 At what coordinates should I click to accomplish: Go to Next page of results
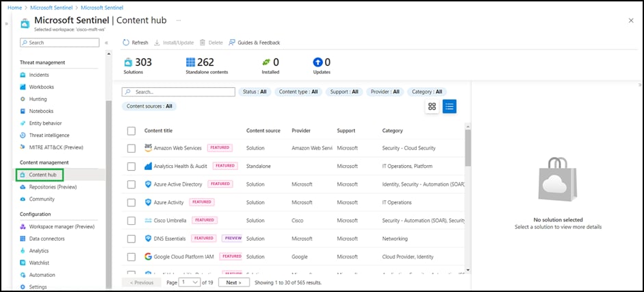pos(234,282)
